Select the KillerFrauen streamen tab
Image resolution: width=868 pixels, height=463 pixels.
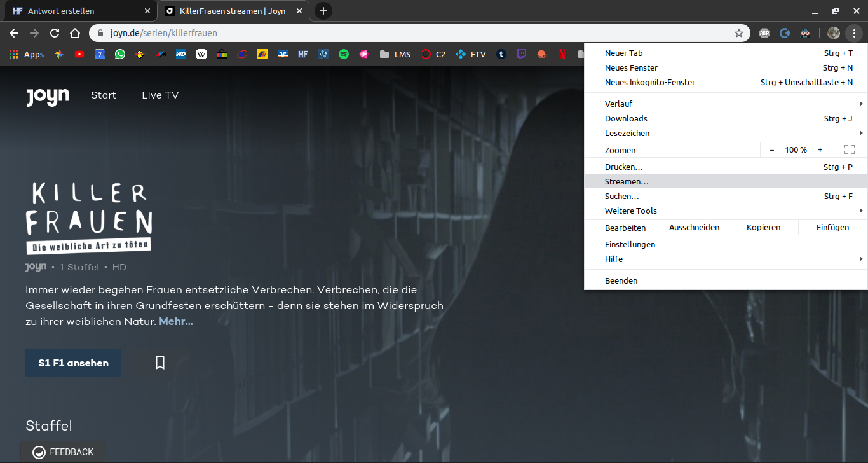point(233,11)
